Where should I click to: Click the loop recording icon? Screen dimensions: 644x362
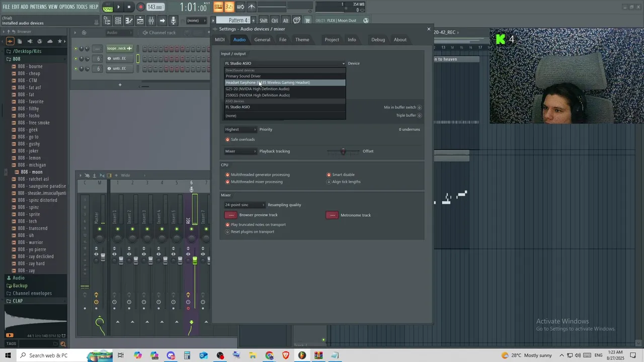pos(240,7)
